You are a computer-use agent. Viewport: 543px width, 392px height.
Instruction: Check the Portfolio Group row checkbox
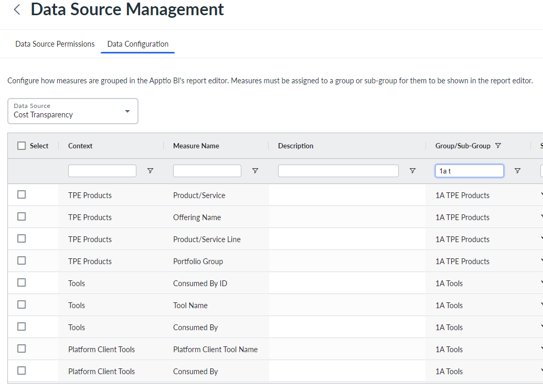22,260
